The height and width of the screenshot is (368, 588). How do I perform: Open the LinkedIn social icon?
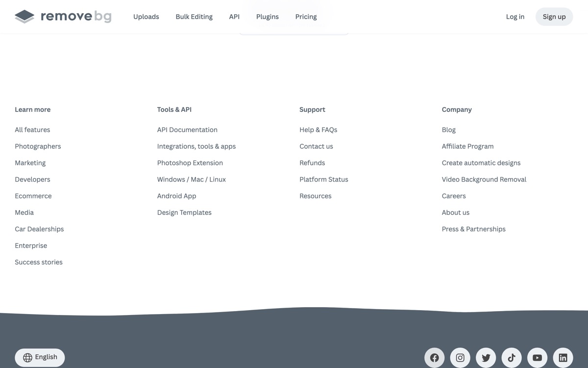point(563,358)
